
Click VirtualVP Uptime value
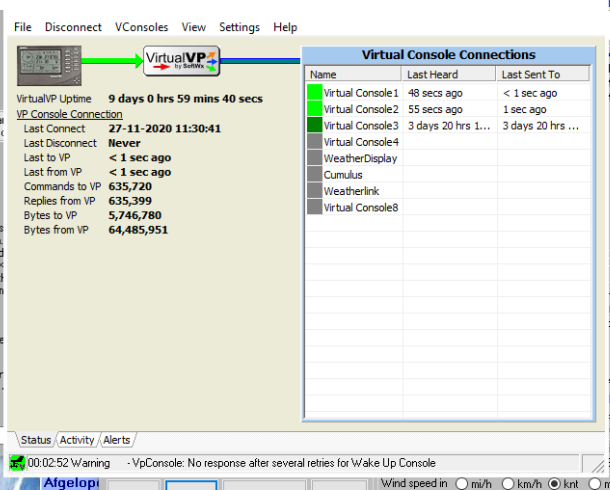pyautogui.click(x=186, y=99)
